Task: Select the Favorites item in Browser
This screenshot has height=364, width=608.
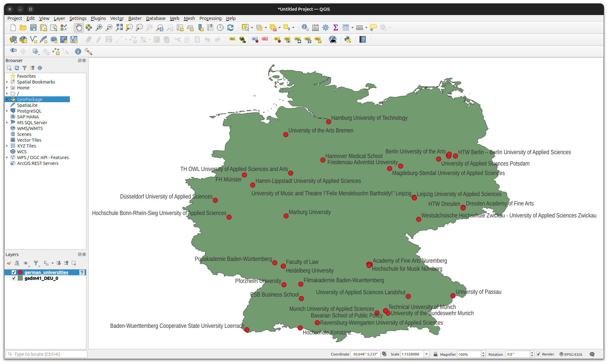Action: click(26, 76)
